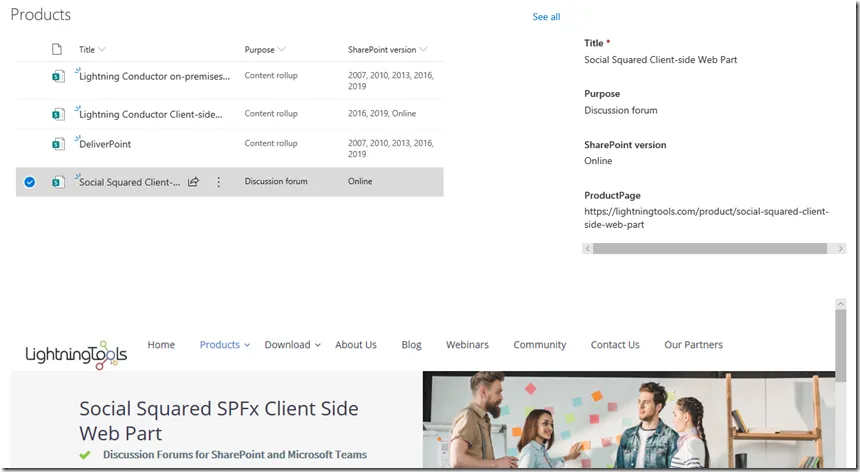Image resolution: width=860 pixels, height=472 pixels.
Task: Click the file type column header icon
Action: click(57, 49)
